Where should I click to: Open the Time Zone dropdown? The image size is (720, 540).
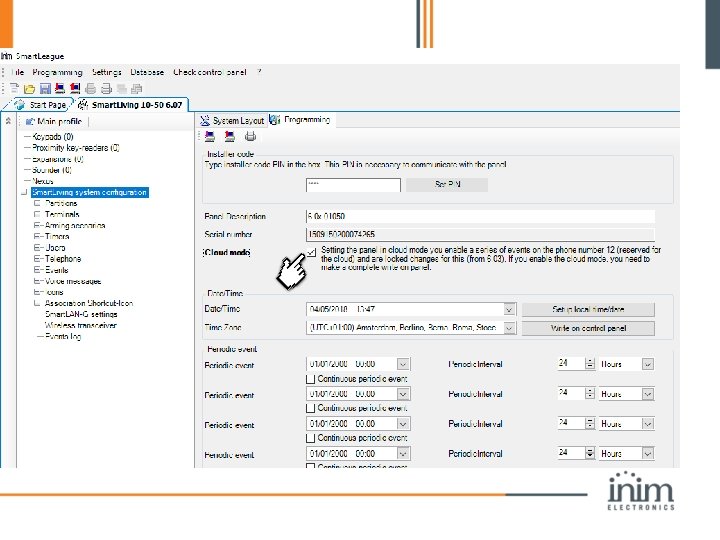pyautogui.click(x=509, y=328)
